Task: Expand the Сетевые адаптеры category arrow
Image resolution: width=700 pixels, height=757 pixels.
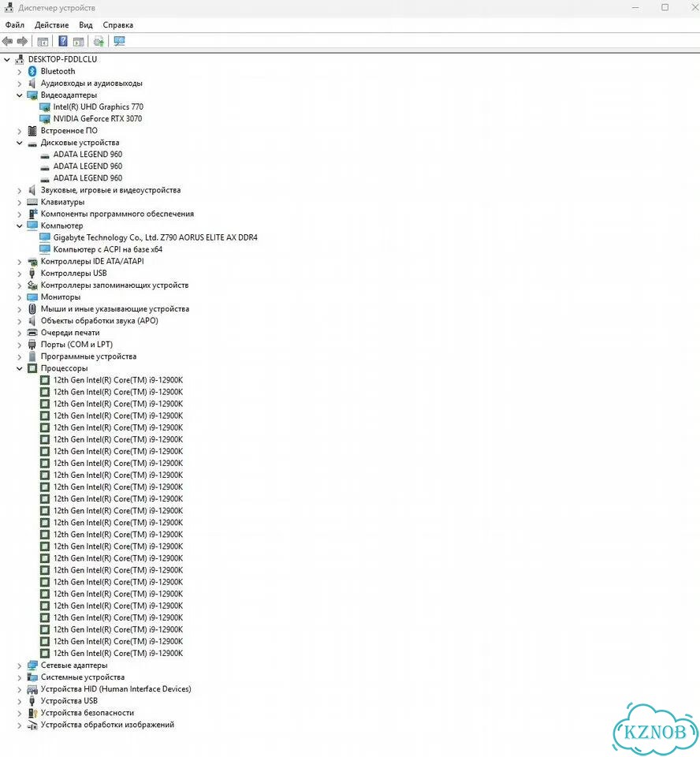Action: [x=19, y=666]
